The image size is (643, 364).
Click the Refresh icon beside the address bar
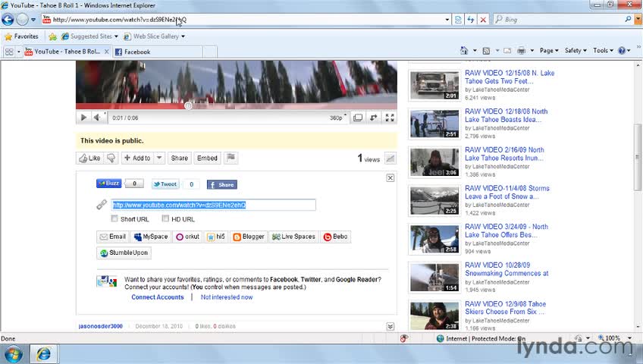point(471,19)
